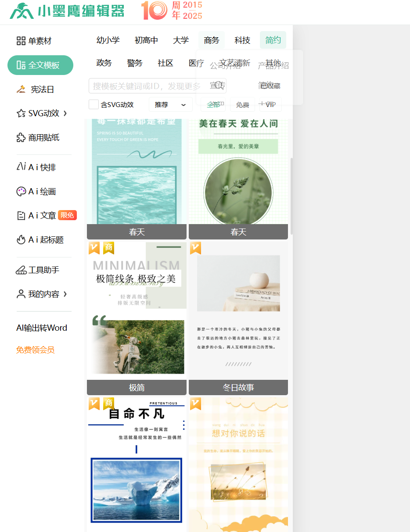Image resolution: width=410 pixels, height=532 pixels.
Task: Tick the 含SVG动效 checkbox
Action: [94, 104]
